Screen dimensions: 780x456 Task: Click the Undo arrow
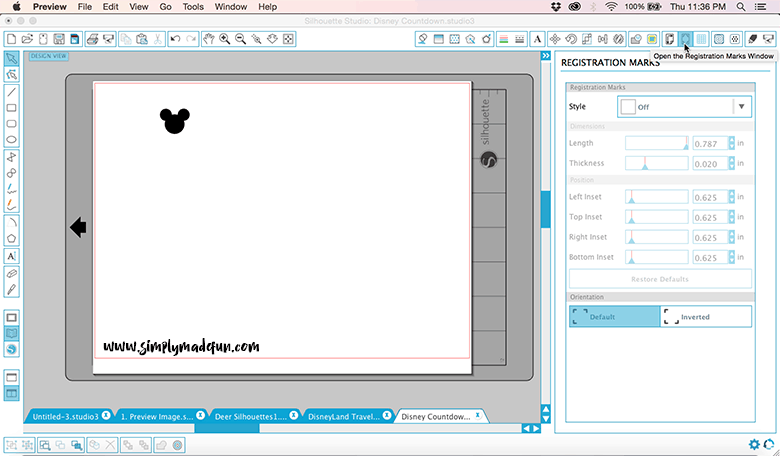[x=175, y=39]
